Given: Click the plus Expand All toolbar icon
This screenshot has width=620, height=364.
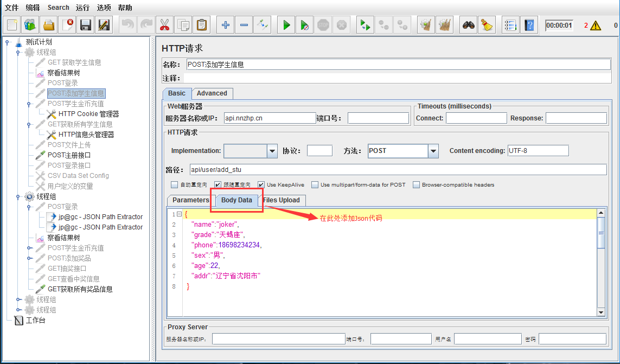Looking at the screenshot, I should coord(226,25).
